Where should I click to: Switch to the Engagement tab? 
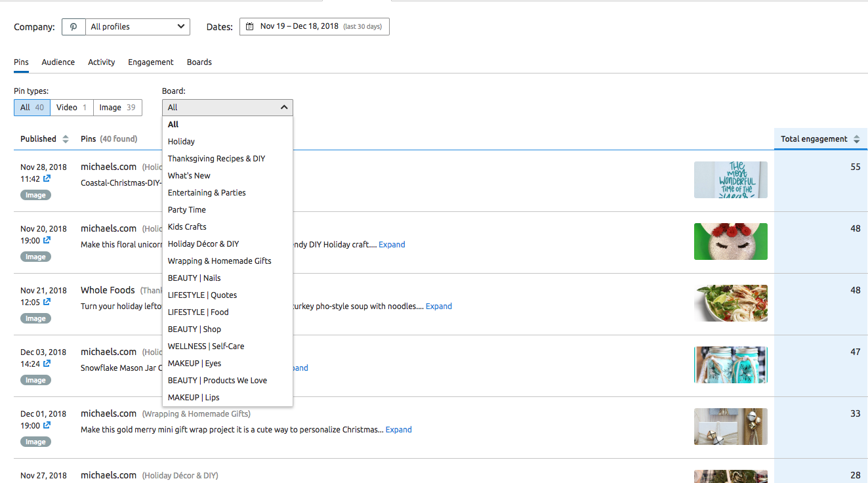[x=151, y=62]
